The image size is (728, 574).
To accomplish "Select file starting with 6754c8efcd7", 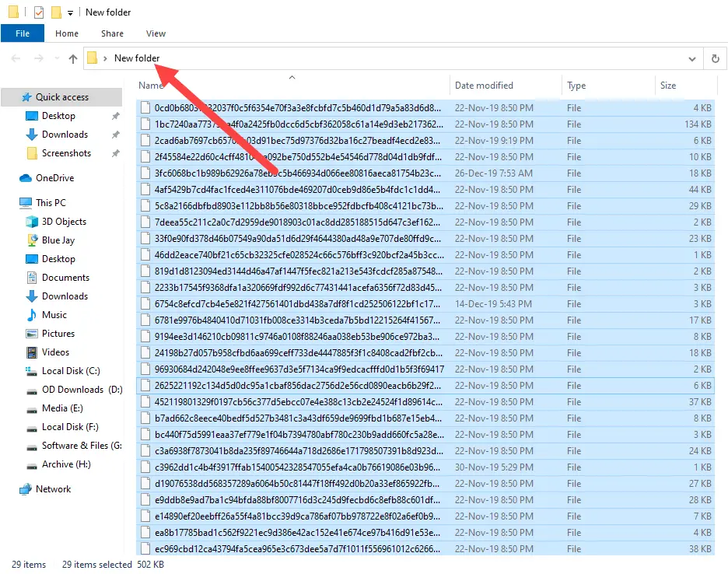I will click(x=425, y=303).
